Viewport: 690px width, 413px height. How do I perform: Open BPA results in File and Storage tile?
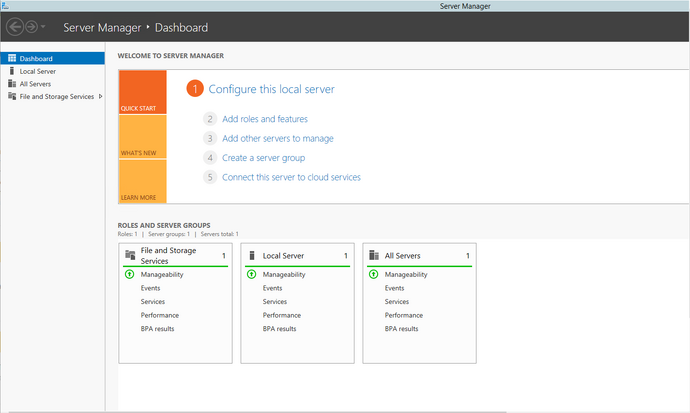click(158, 329)
